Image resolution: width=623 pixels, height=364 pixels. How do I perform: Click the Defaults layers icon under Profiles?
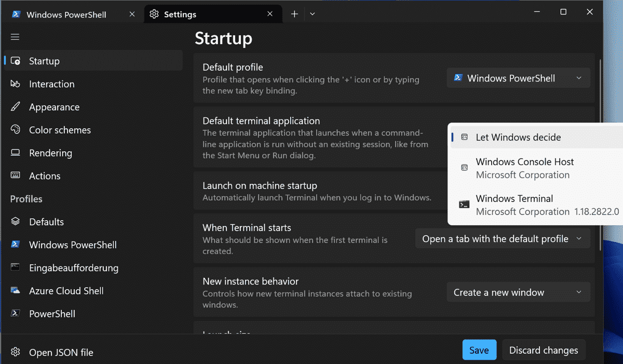click(16, 222)
